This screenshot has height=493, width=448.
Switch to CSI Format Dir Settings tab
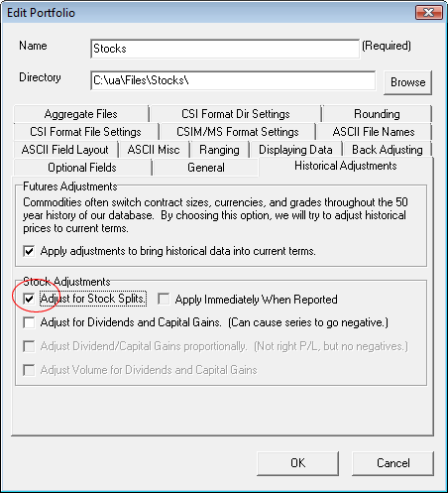(x=236, y=114)
